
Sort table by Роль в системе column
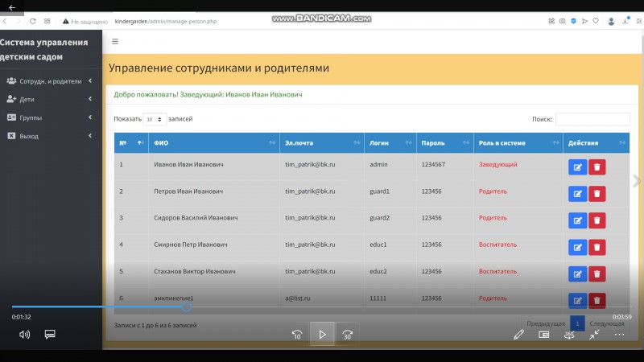(518, 143)
